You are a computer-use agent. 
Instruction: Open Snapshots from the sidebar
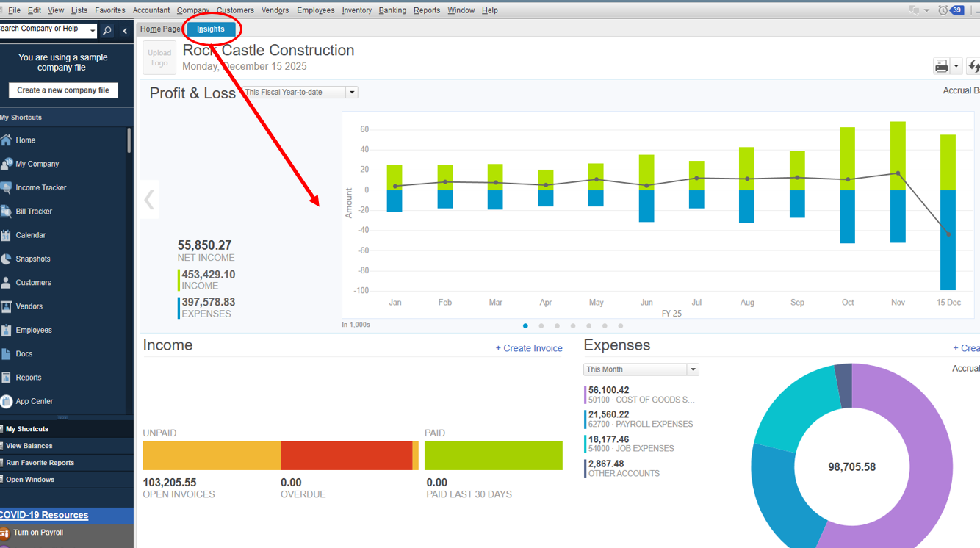(7, 259)
